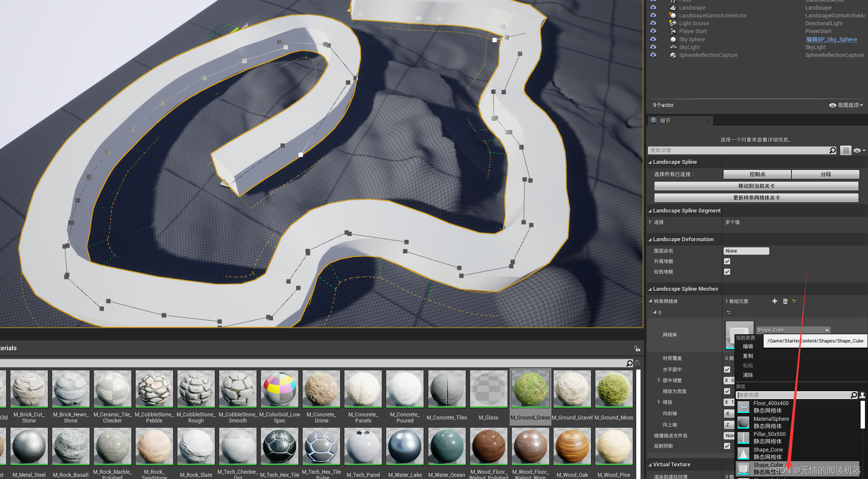Click the search icon in details panel
This screenshot has width=868, height=479.
point(832,150)
